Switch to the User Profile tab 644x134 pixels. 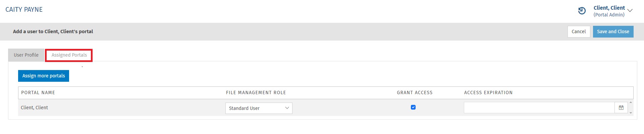click(26, 55)
